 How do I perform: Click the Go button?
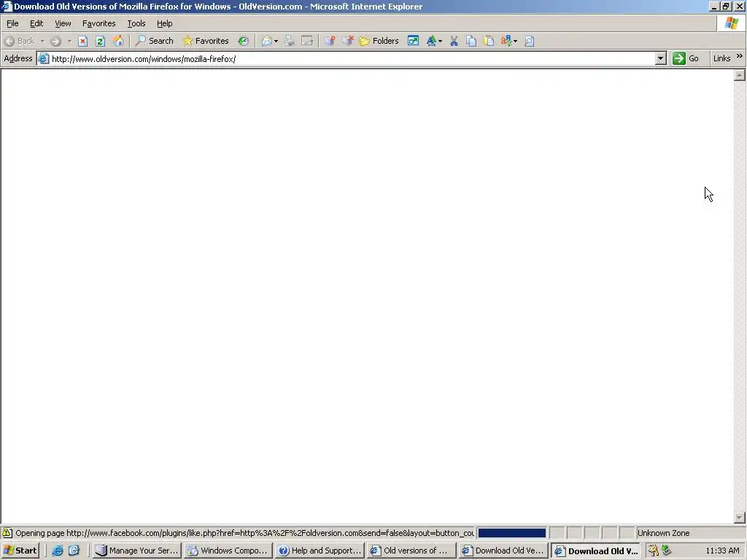686,58
